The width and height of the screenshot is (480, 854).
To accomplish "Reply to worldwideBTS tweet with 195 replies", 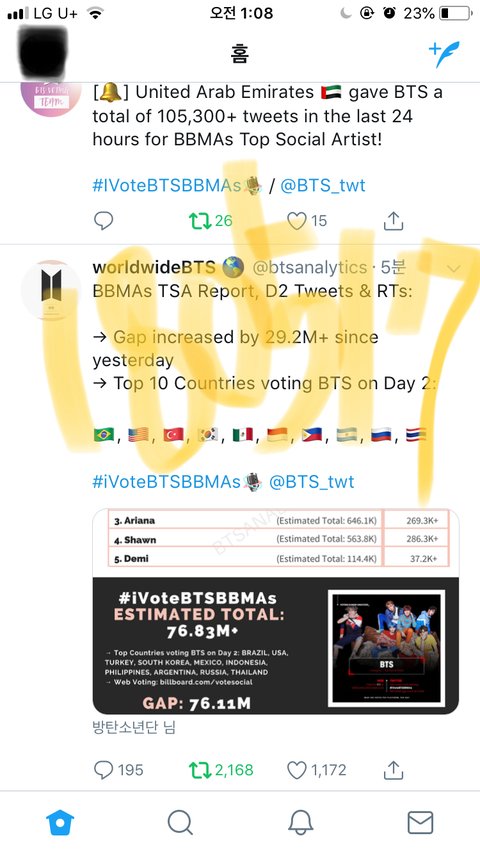I will pyautogui.click(x=118, y=770).
